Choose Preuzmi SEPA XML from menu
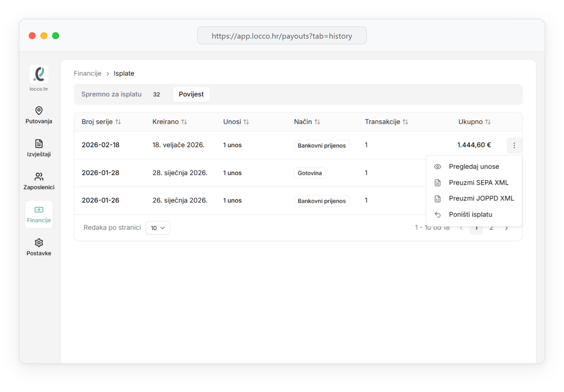 [478, 183]
